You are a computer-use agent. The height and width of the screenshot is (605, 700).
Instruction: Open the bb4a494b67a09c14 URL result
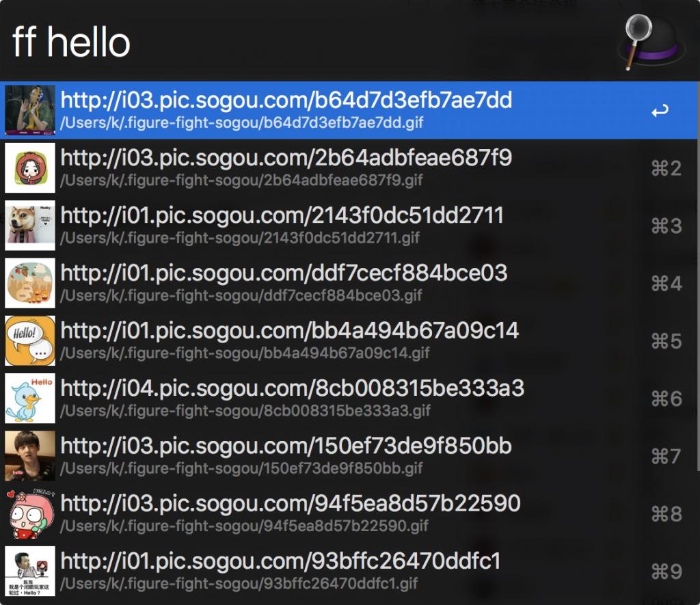click(x=289, y=331)
